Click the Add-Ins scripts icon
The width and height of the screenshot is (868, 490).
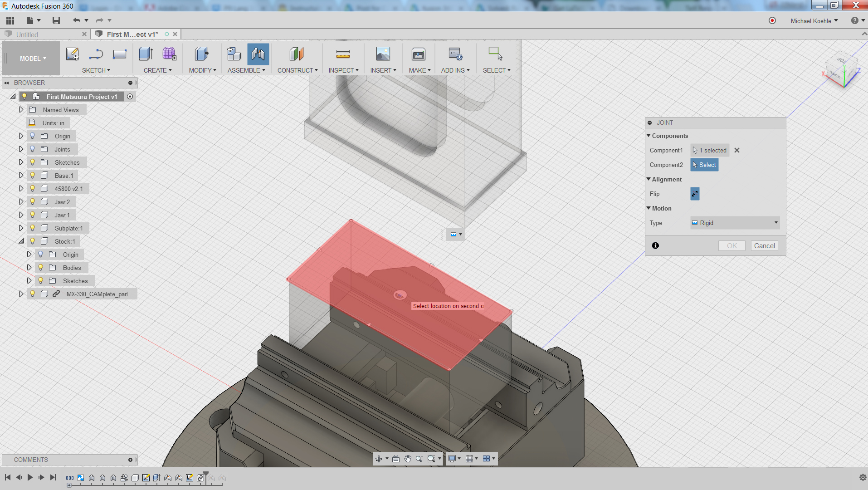(455, 54)
